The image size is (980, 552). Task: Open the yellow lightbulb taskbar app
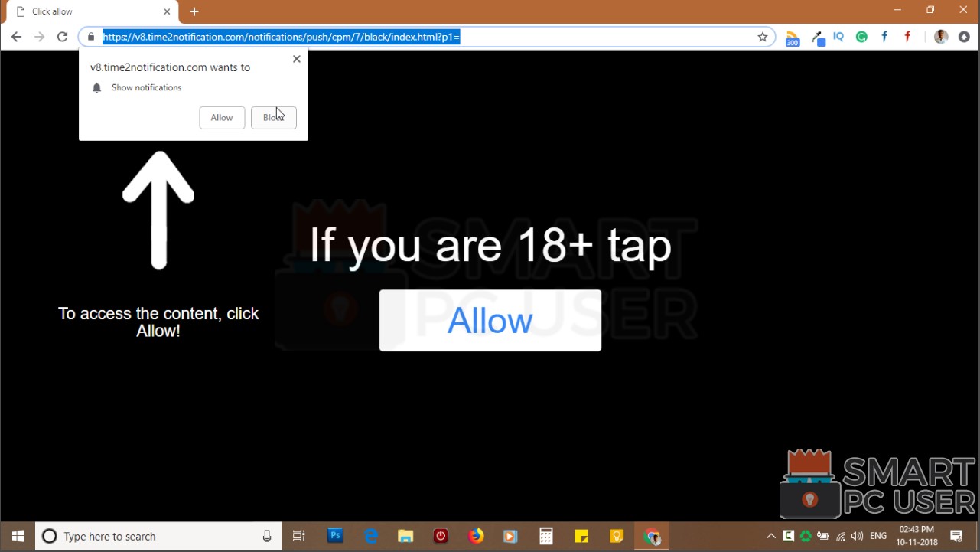pyautogui.click(x=617, y=536)
